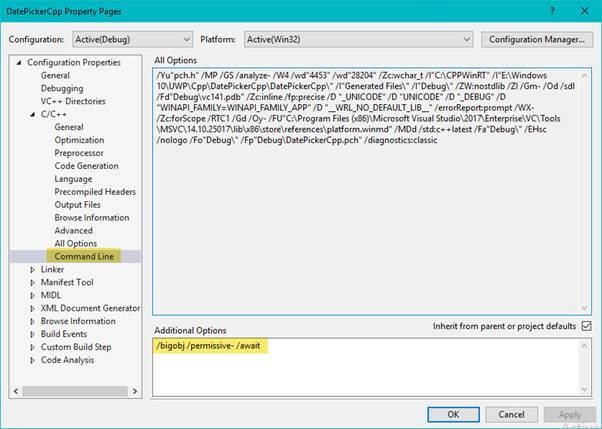Select the Optimization page
Screen dimensions: 602x429
tap(79, 140)
